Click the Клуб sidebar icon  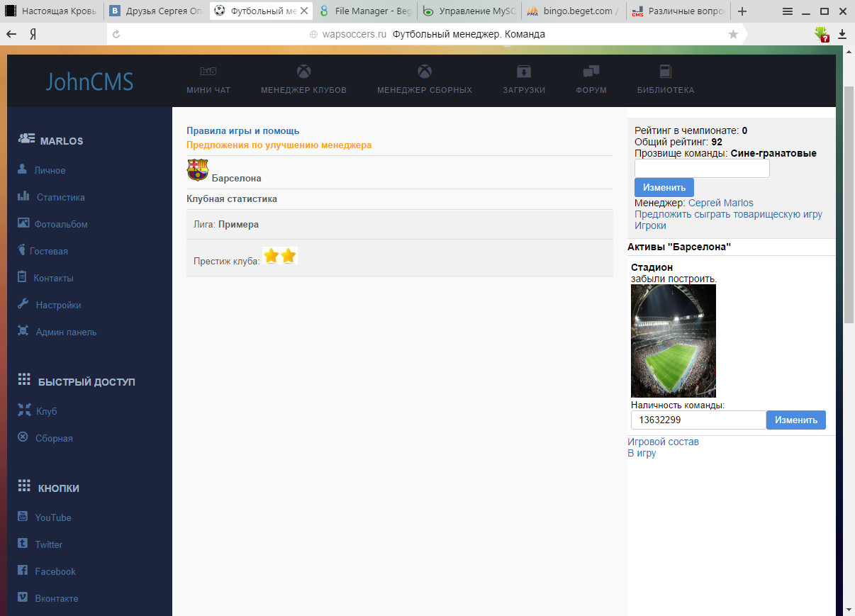click(23, 410)
